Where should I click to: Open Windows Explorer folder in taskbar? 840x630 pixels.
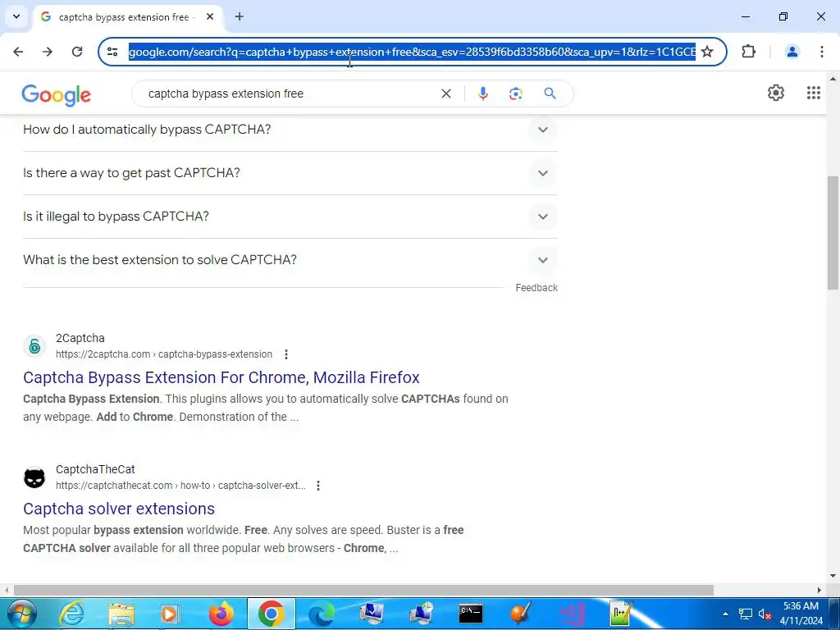click(x=121, y=614)
